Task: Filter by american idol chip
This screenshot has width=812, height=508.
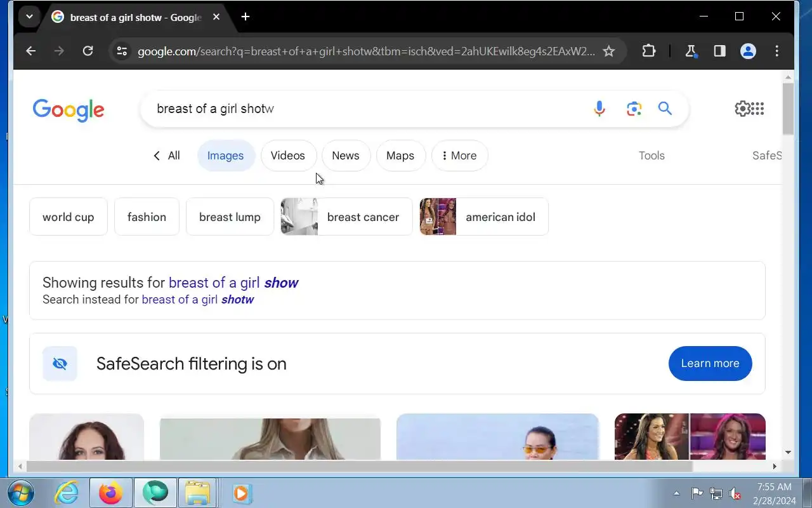Action: [483, 217]
